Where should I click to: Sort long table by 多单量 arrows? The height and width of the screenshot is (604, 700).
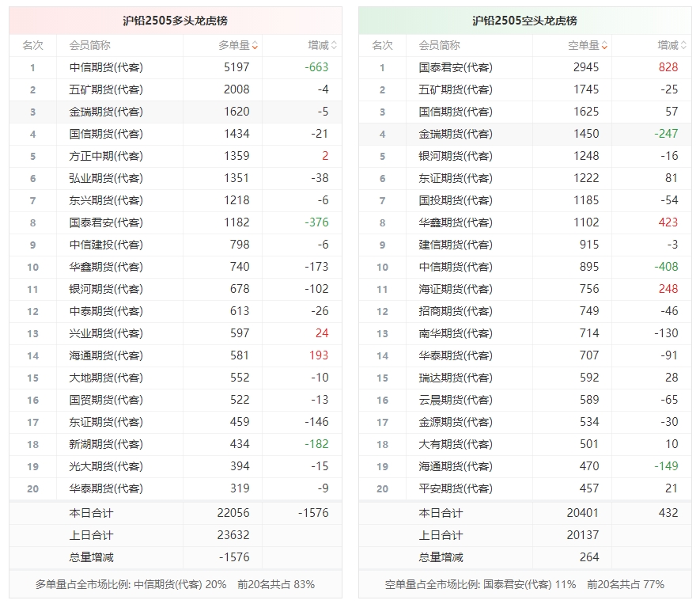[x=255, y=46]
